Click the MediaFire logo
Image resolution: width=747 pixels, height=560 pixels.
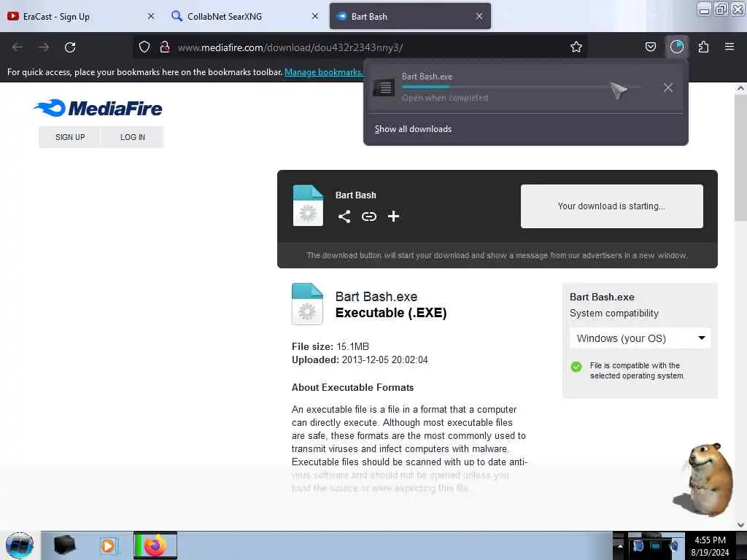(98, 108)
